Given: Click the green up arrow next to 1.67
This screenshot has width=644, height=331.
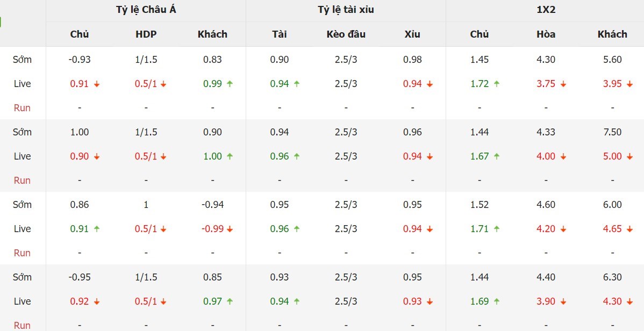Looking at the screenshot, I should coord(497,156).
